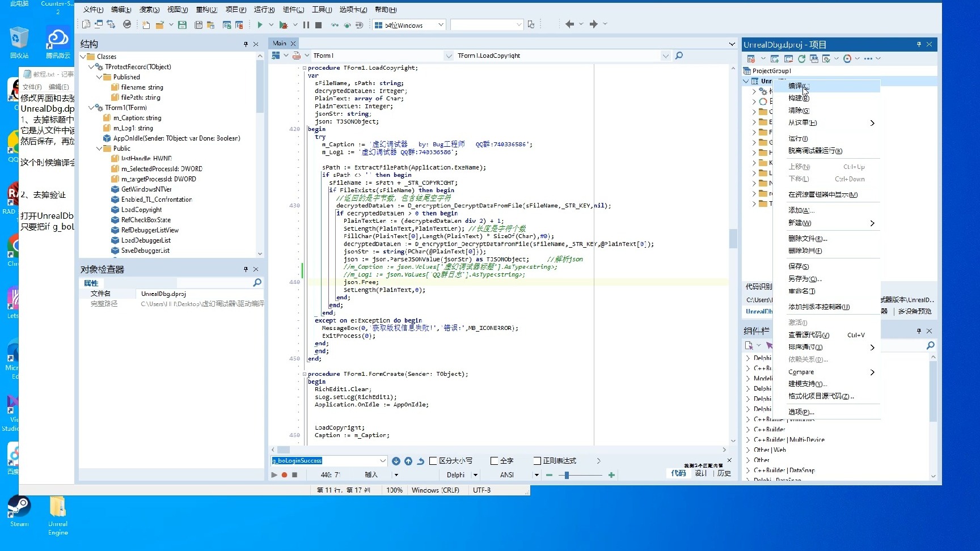Click the Pause icon in main toolbar

(x=306, y=25)
